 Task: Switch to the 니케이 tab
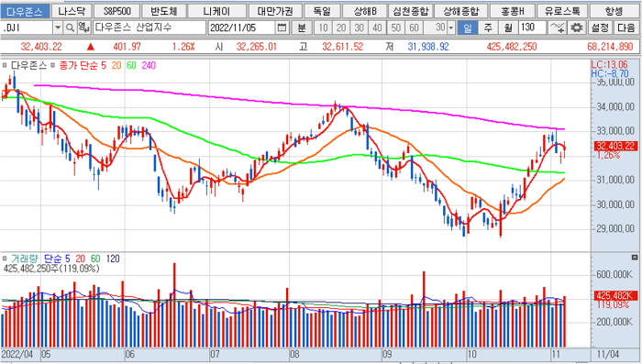(x=217, y=11)
